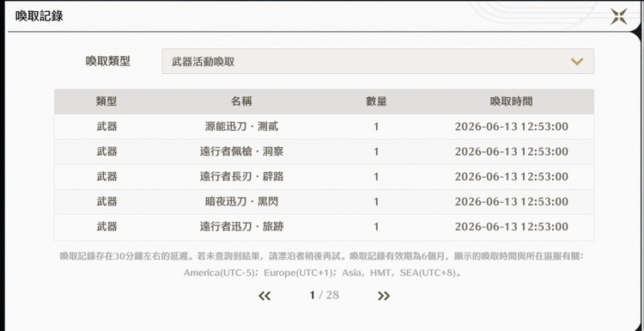Viewport: 644px width, 331px height.
Task: Click the 武器 type cell of 源能迅刀 row
Action: click(106, 126)
